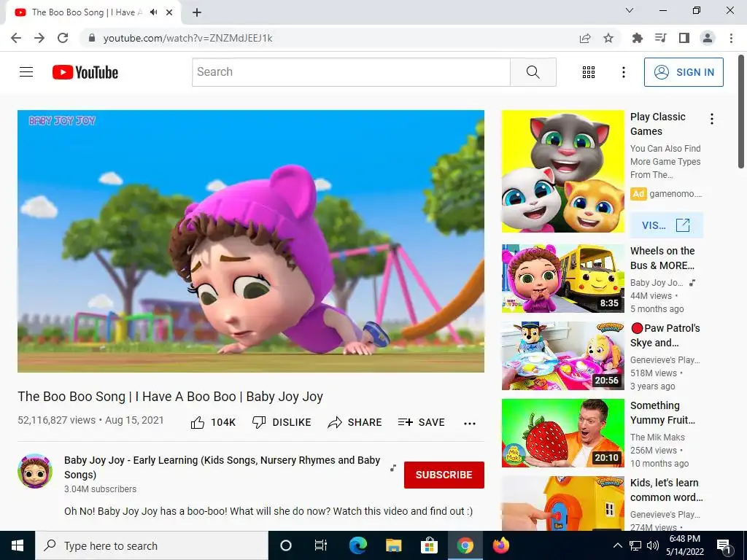
Task: Click the magnifier search button
Action: click(x=533, y=72)
